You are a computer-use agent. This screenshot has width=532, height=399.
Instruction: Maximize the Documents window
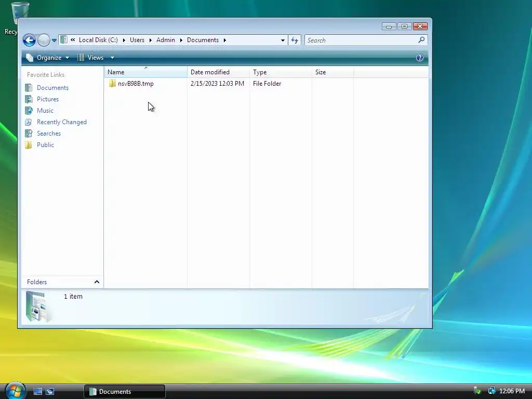(x=404, y=26)
